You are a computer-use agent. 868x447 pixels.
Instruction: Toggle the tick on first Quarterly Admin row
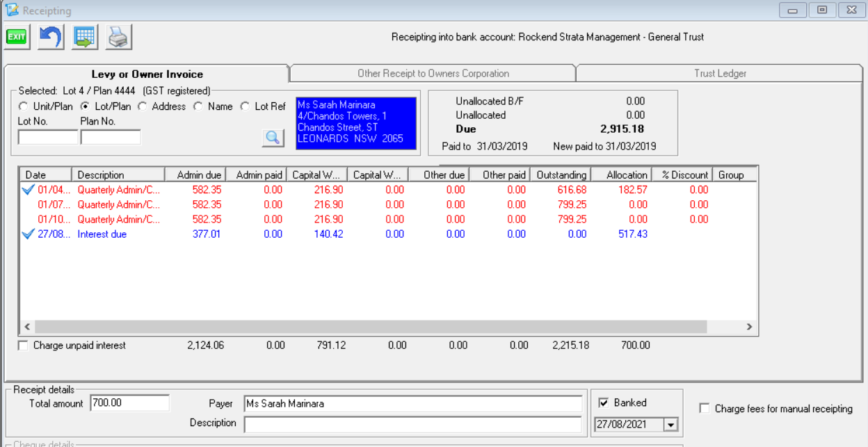coord(29,190)
